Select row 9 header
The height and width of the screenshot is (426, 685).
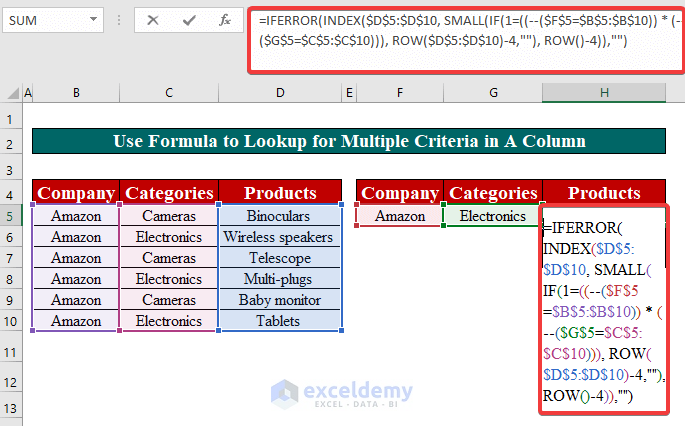click(11, 300)
